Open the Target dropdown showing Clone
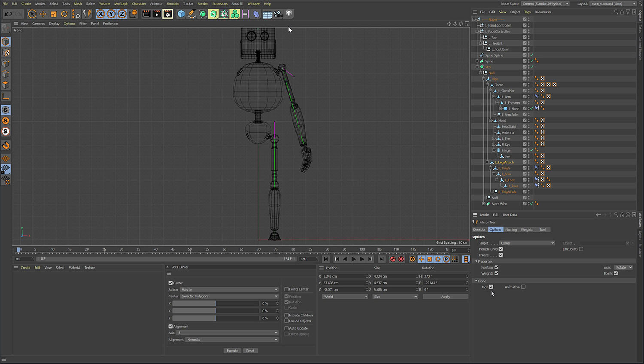 [527, 243]
